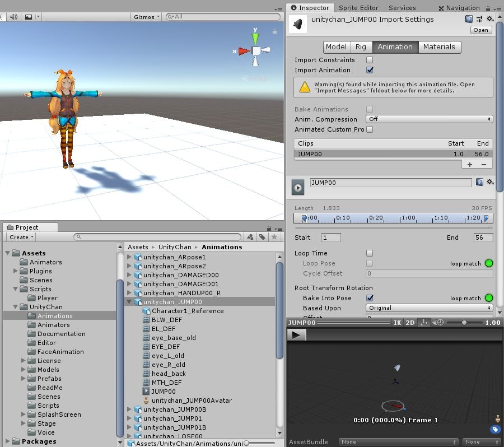Open Inspector settings gear icon

tap(490, 19)
